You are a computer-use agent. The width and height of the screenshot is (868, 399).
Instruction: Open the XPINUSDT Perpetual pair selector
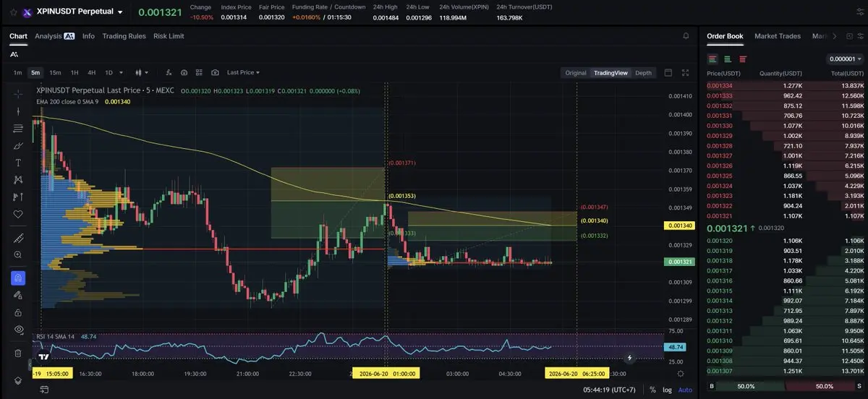click(80, 12)
